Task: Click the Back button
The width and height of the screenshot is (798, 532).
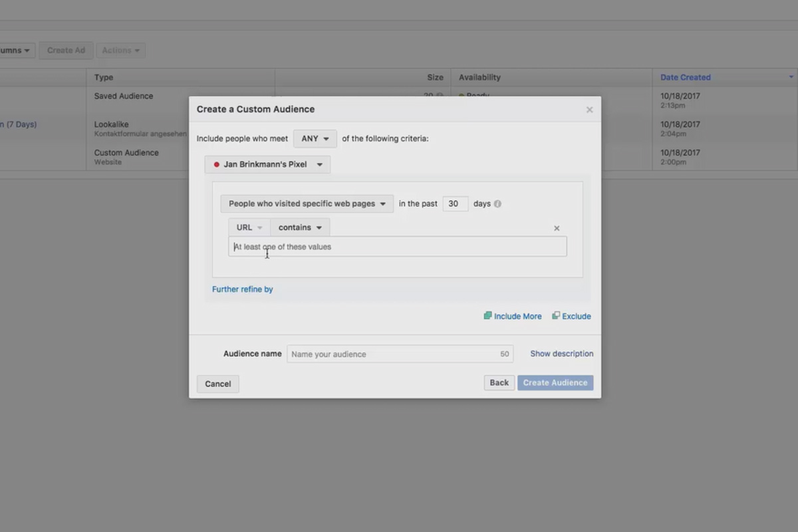Action: point(499,382)
